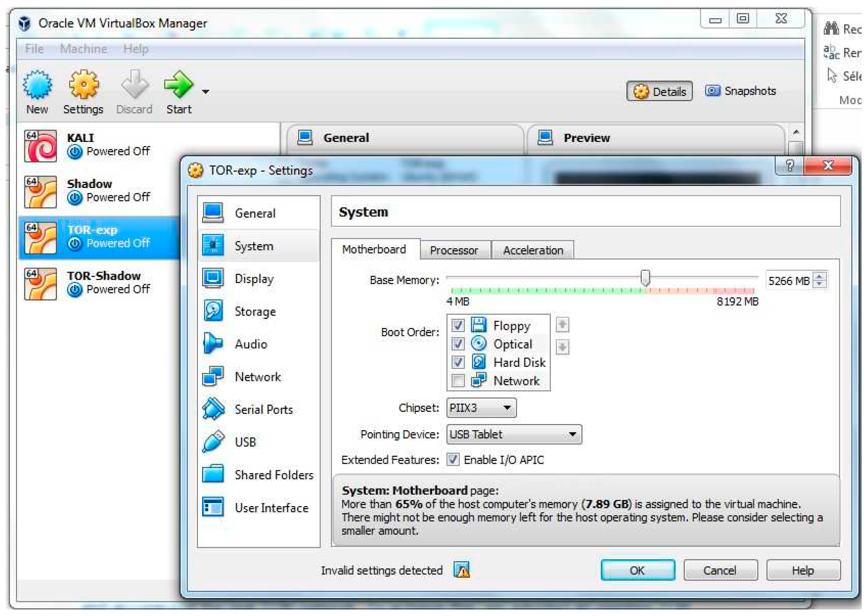Toggle Enable I/O APIC checkbox
The width and height of the screenshot is (868, 616).
[x=453, y=460]
